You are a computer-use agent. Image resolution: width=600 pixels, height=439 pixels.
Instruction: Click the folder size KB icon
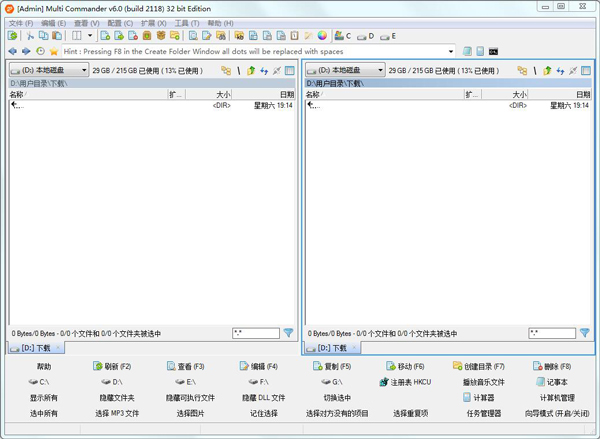[x=239, y=36]
